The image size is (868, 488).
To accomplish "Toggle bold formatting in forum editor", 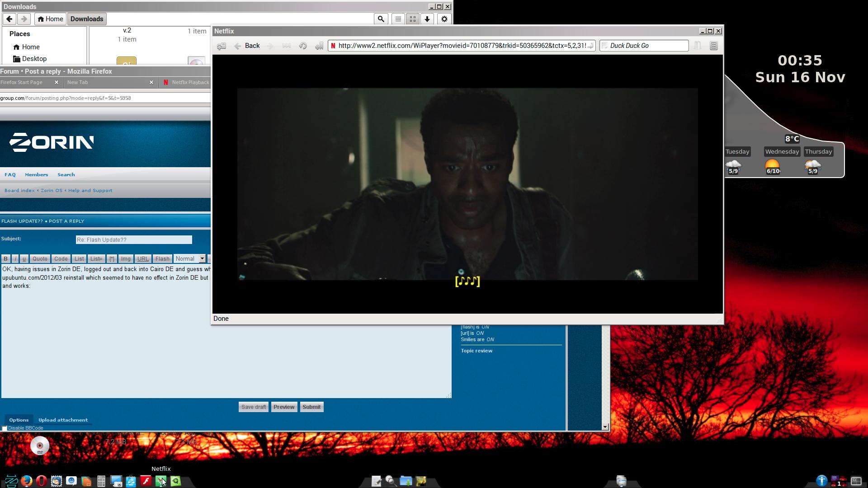I will coord(5,259).
